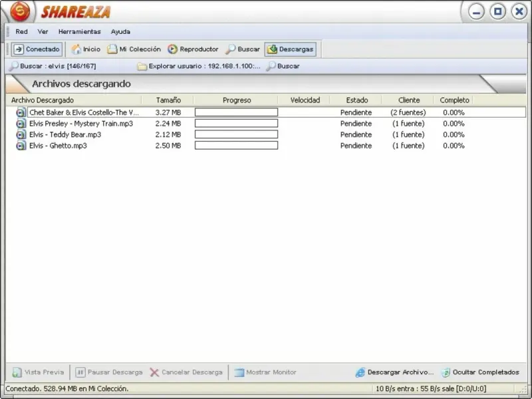Sort by Tamaño column header
The image size is (532, 399).
pyautogui.click(x=168, y=100)
